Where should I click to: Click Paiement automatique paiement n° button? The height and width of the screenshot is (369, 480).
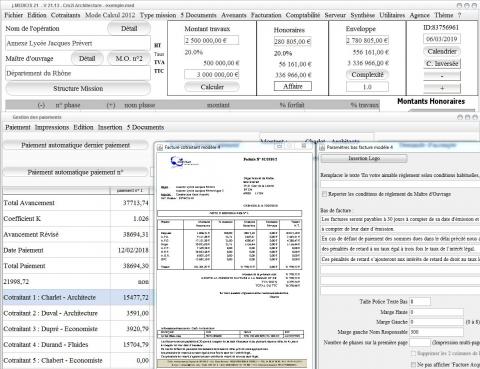pyautogui.click(x=75, y=172)
